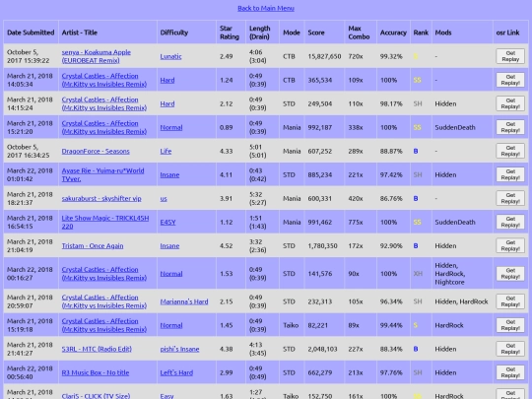The width and height of the screenshot is (532, 399).
Task: Get replay for 249,504 STD Hidden score
Action: 510,103
